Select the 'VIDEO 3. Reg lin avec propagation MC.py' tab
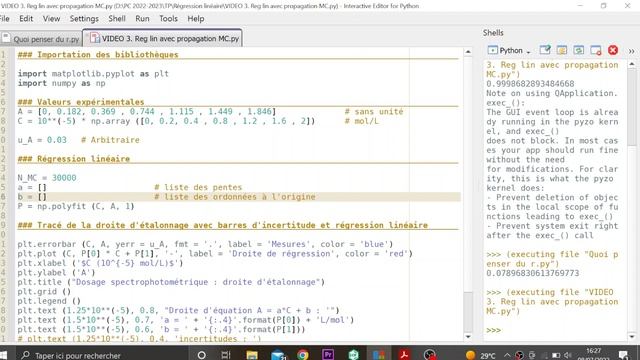The image size is (640, 360). pos(162,38)
